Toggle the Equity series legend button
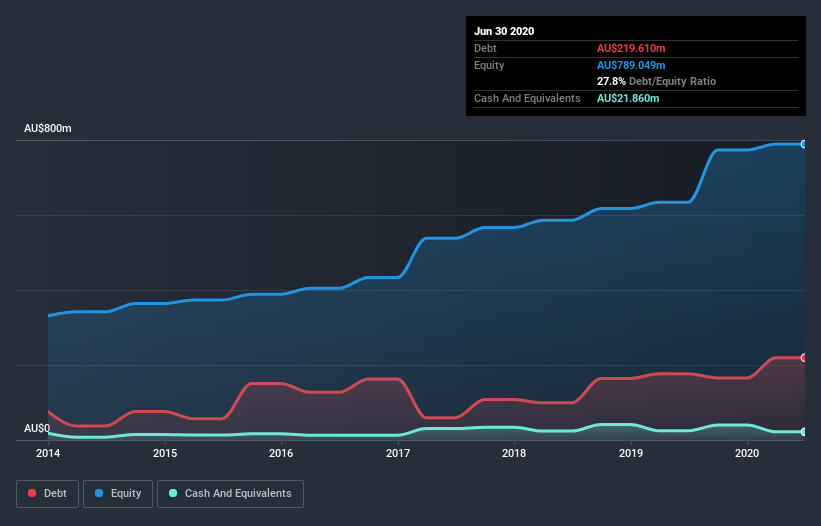This screenshot has width=821, height=526. pos(118,494)
